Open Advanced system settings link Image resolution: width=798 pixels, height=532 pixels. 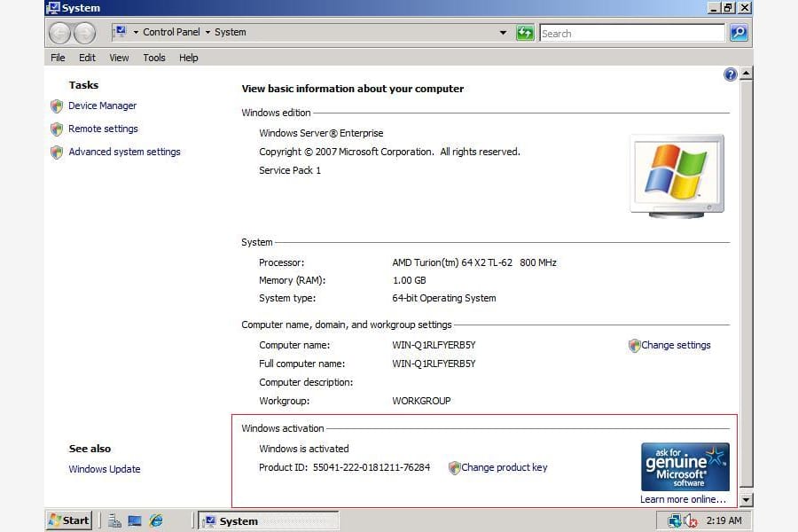pyautogui.click(x=124, y=152)
